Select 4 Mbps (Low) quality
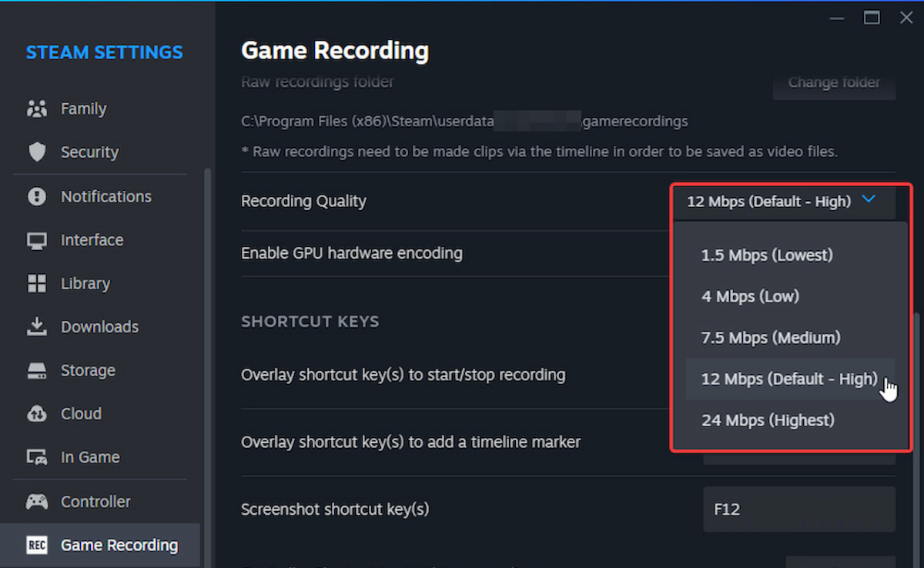The width and height of the screenshot is (924, 568). tap(749, 296)
